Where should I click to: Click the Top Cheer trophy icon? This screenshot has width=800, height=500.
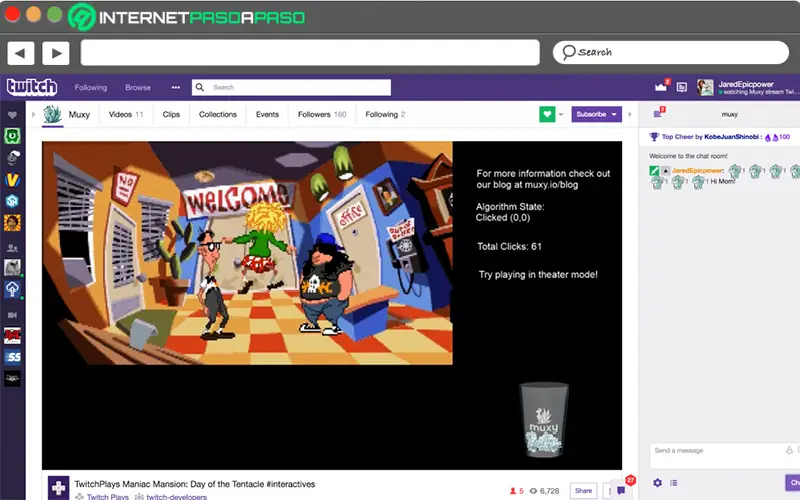(654, 137)
